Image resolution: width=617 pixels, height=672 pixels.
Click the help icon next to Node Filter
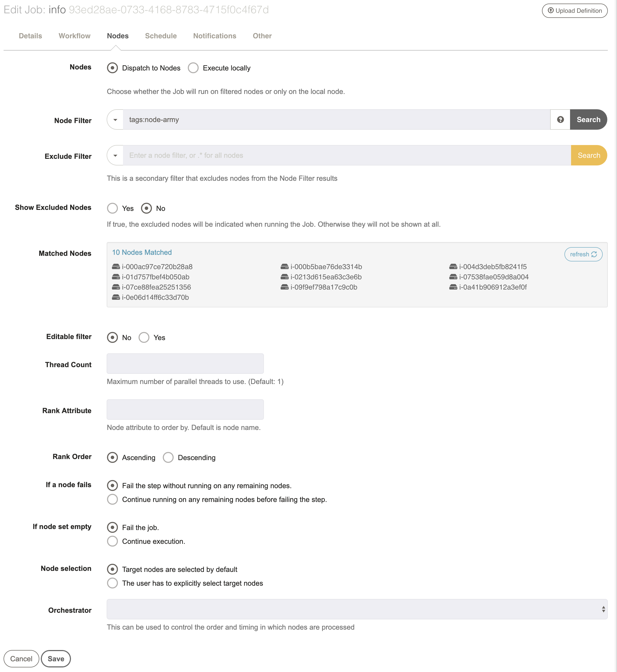coord(560,119)
